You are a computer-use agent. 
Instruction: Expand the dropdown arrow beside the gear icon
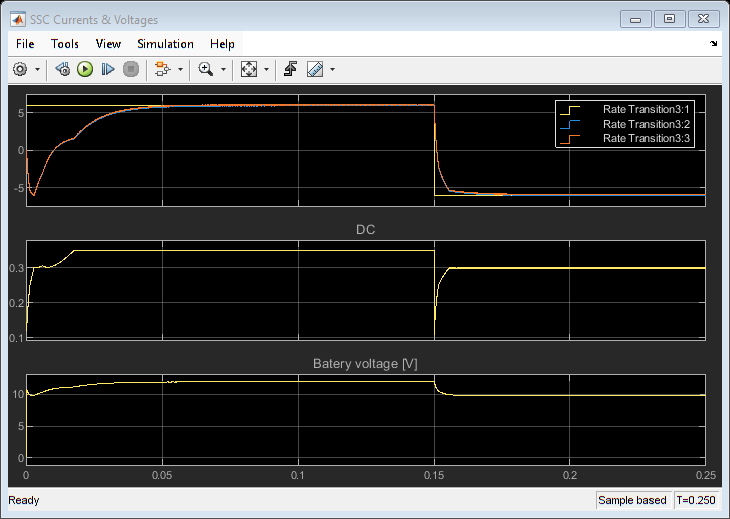point(37,70)
